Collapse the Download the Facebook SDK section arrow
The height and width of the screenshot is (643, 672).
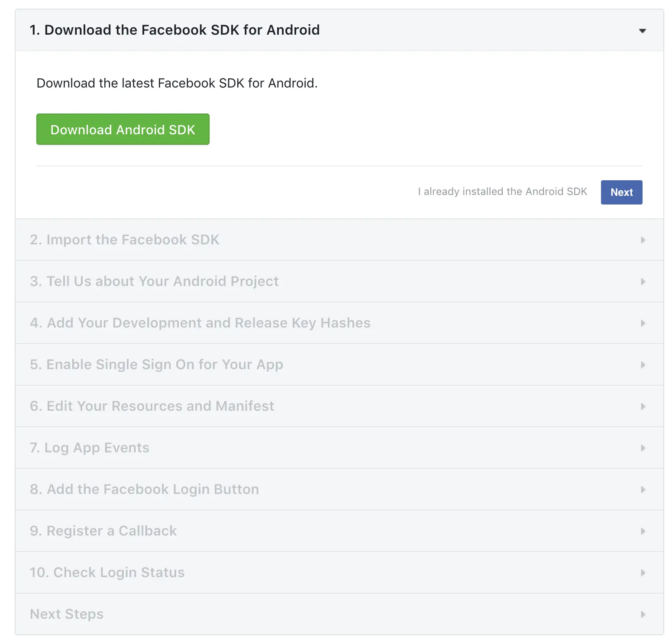[x=643, y=31]
